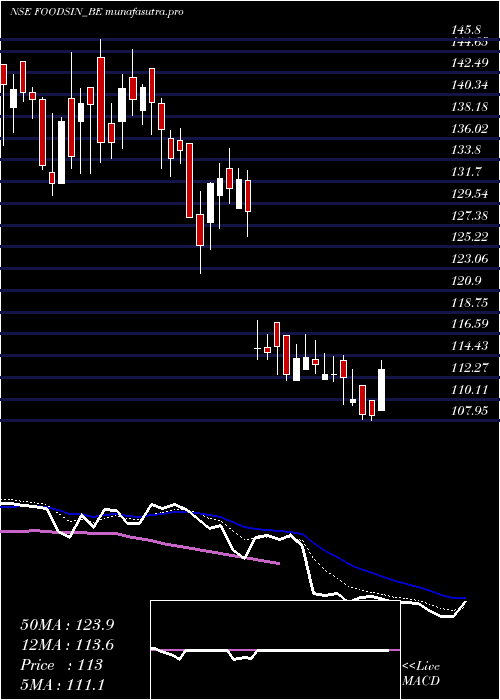The height and width of the screenshot is (700, 500).
Task: Click the 145.8 price axis label
Action: pyautogui.click(x=466, y=30)
